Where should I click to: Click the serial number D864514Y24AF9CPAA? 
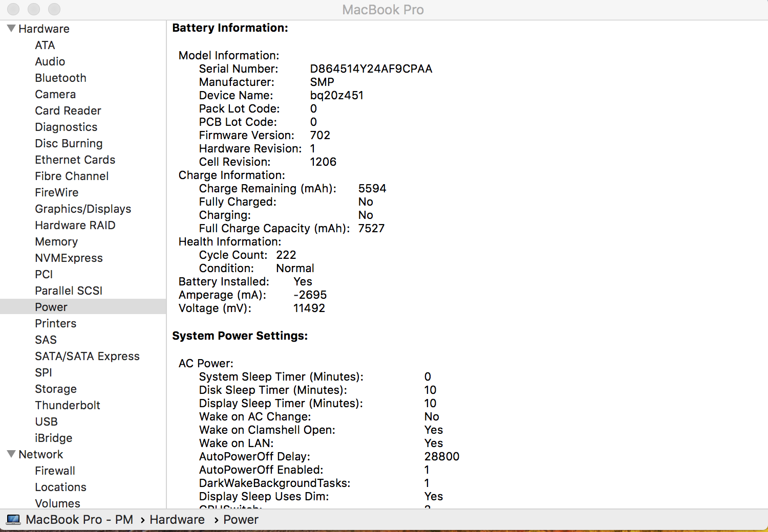(x=371, y=69)
